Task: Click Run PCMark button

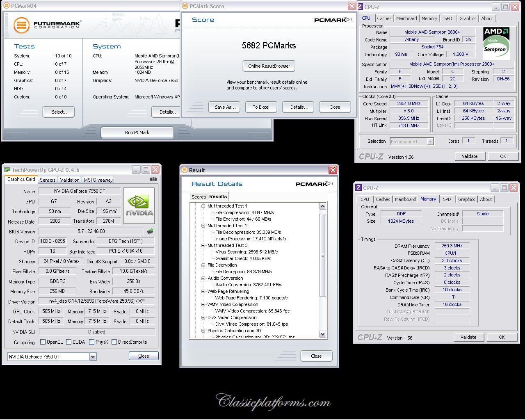Action: [137, 132]
